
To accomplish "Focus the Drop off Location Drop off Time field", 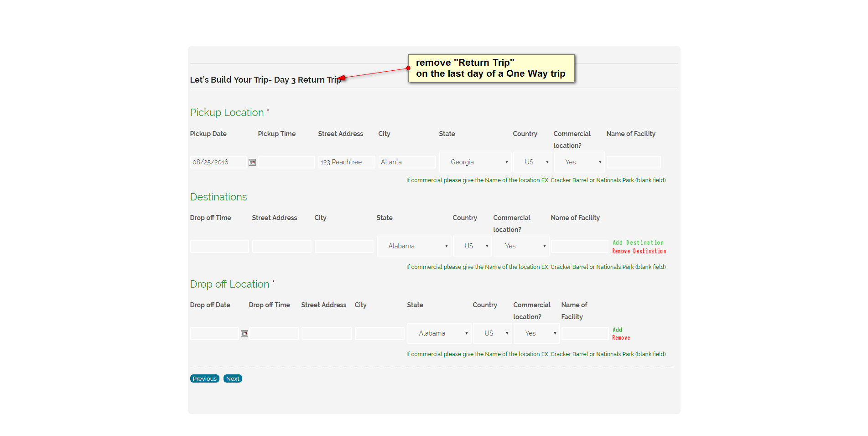I will click(274, 334).
